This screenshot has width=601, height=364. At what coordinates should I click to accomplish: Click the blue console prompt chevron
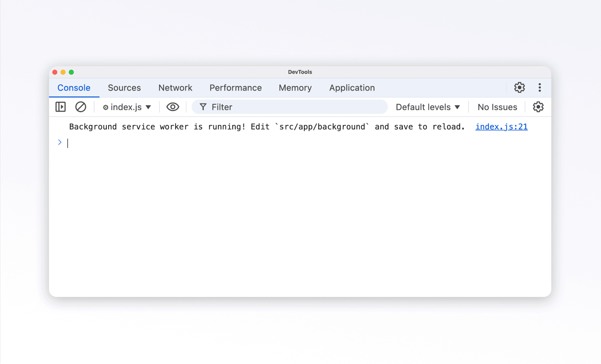(60, 142)
